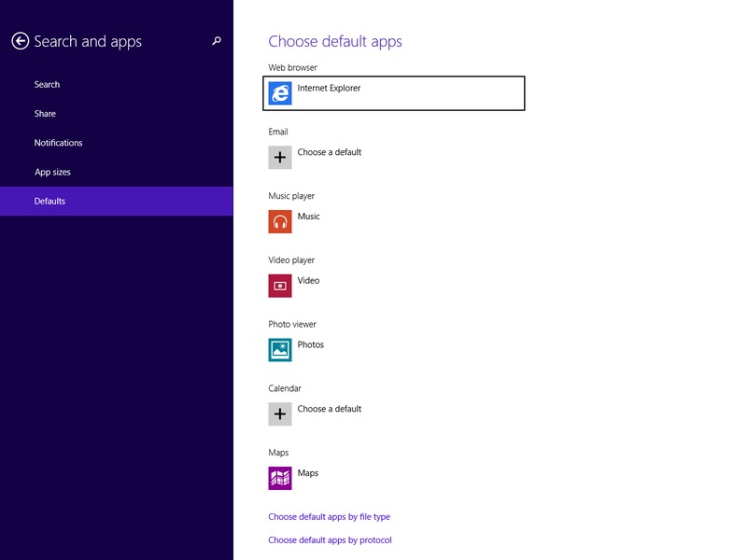This screenshot has height=560, width=747.
Task: Click the back arrow icon
Action: tap(20, 41)
